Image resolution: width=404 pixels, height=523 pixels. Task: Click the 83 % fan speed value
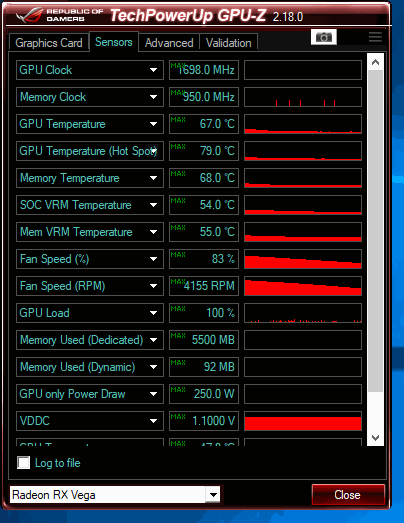204,259
